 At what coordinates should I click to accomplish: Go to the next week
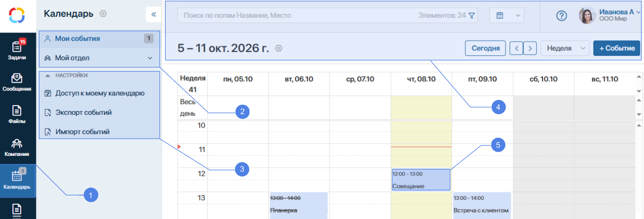(530, 48)
